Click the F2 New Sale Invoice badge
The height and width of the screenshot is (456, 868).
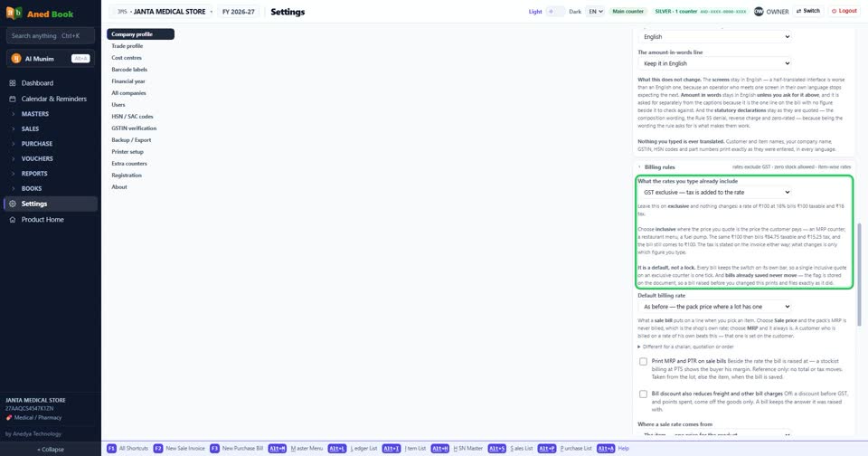(x=157, y=448)
